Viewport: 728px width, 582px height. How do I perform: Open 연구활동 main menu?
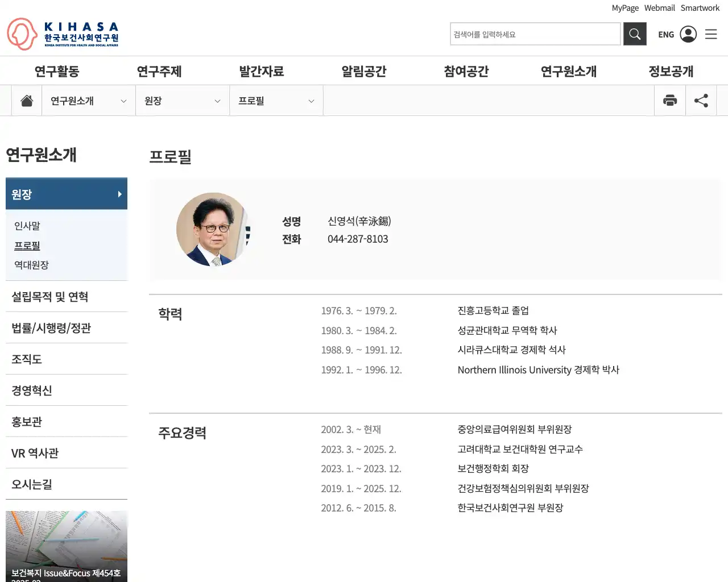pos(57,71)
